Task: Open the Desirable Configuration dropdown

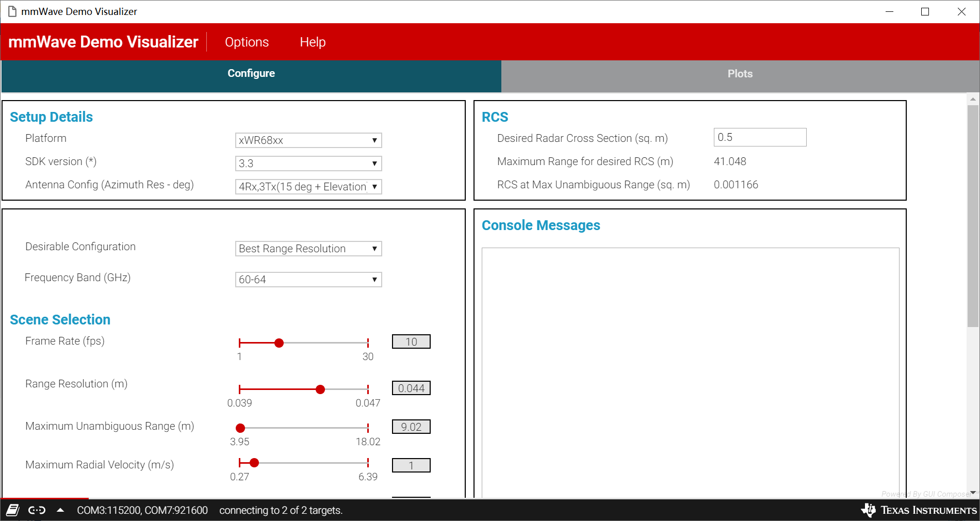Action: tap(308, 249)
